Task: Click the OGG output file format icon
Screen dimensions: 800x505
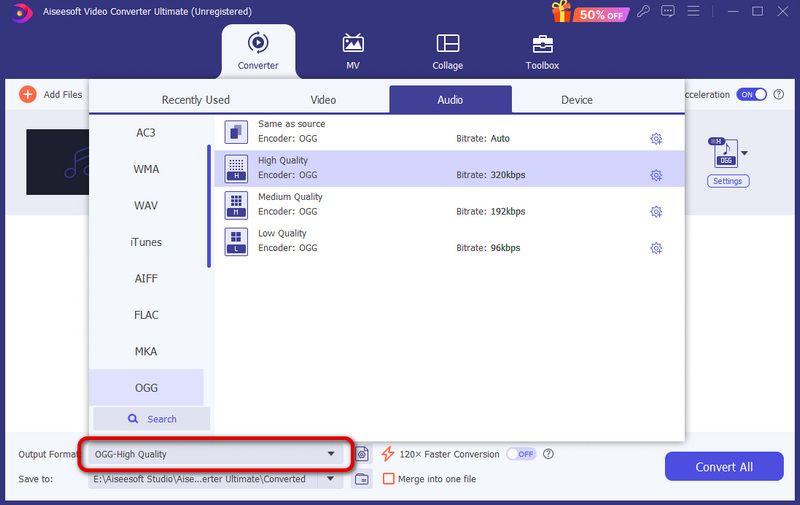Action: coord(725,153)
